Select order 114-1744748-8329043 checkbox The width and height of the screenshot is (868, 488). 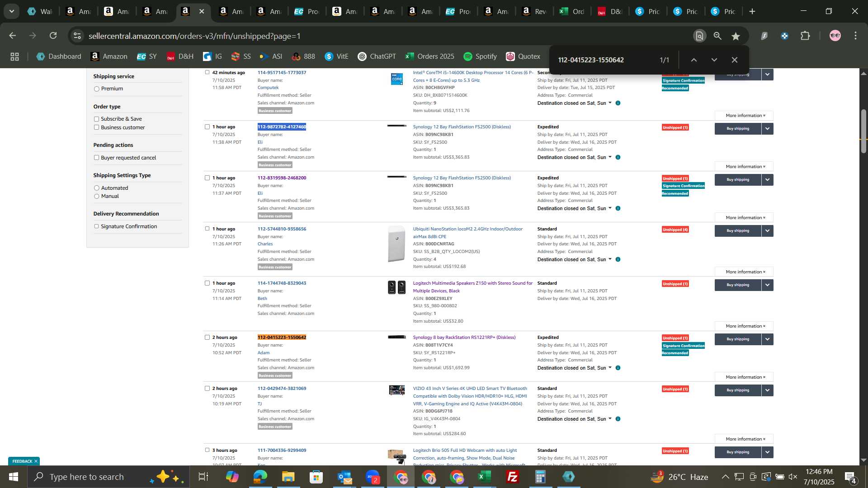pos(207,283)
